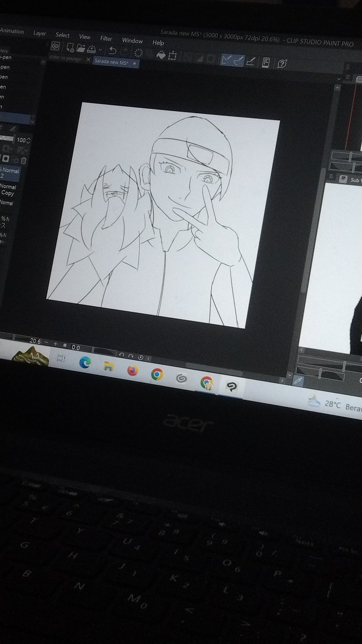Screen dimensions: 362x644
Task: Open the Clip Studio launcher on the taskbar
Action: pos(181,378)
